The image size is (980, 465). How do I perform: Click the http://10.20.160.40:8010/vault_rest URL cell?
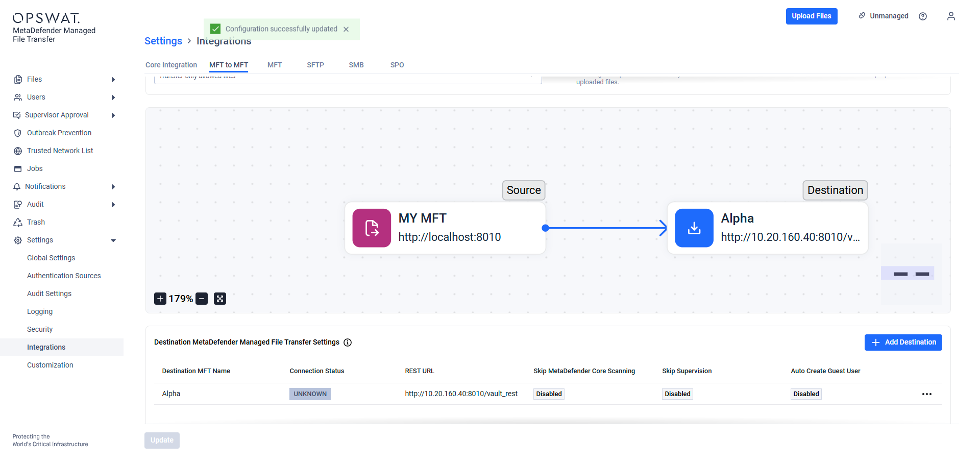(x=461, y=394)
